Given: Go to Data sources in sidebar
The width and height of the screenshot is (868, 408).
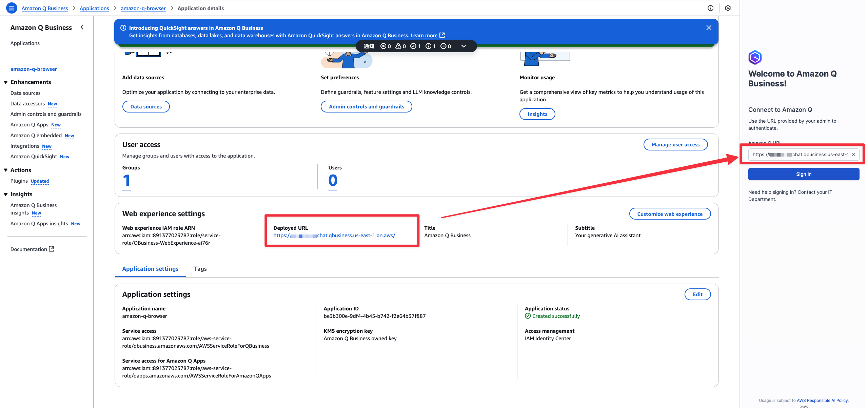Looking at the screenshot, I should click(25, 93).
